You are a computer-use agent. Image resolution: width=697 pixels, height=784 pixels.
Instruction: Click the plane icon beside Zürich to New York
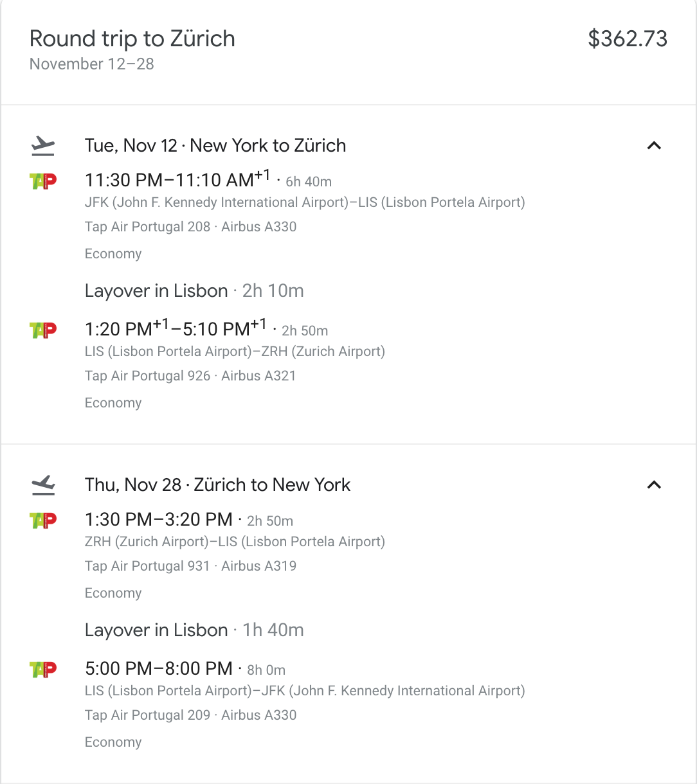click(43, 485)
